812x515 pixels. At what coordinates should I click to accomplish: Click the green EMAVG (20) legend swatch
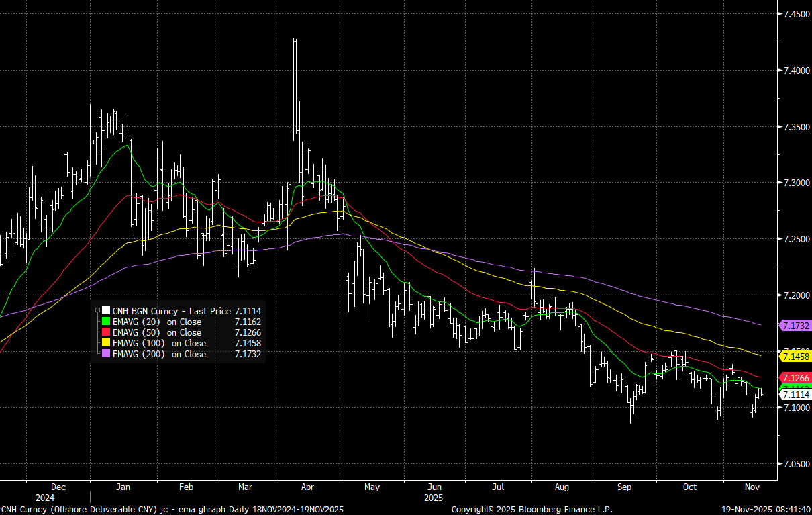(105, 322)
